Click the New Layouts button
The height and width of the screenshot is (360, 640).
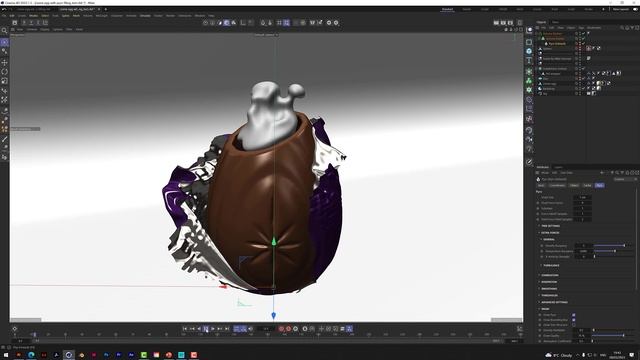coord(621,9)
